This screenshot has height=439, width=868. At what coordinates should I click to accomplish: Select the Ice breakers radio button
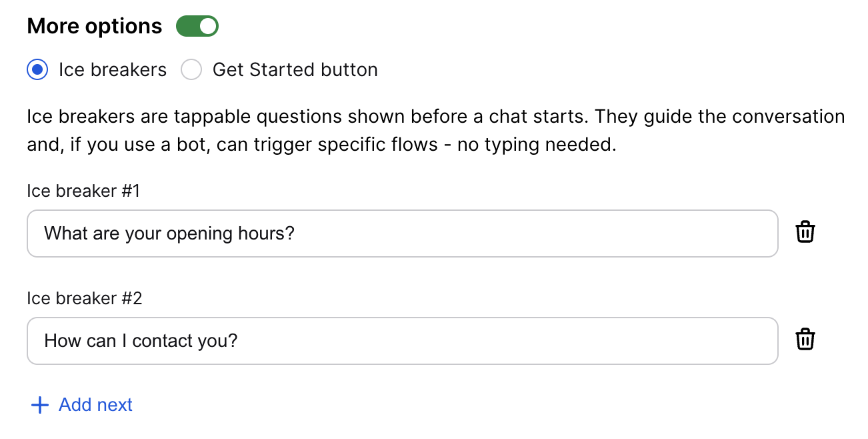pyautogui.click(x=37, y=70)
